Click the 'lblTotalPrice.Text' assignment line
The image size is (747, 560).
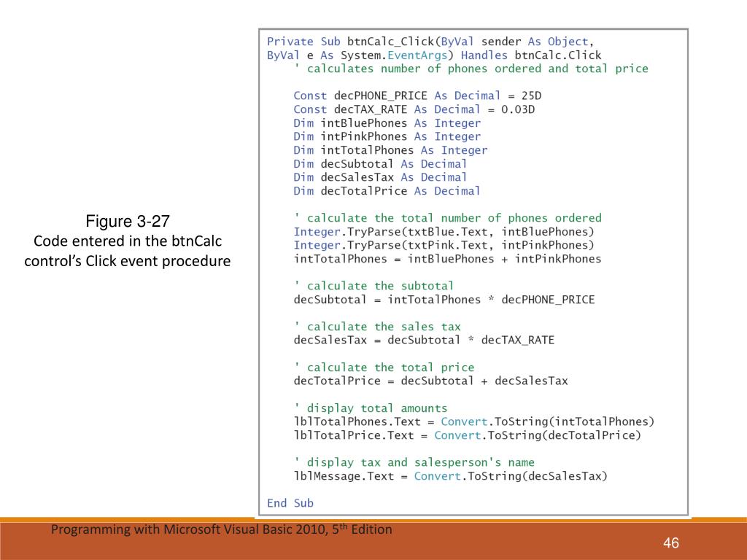coord(468,435)
